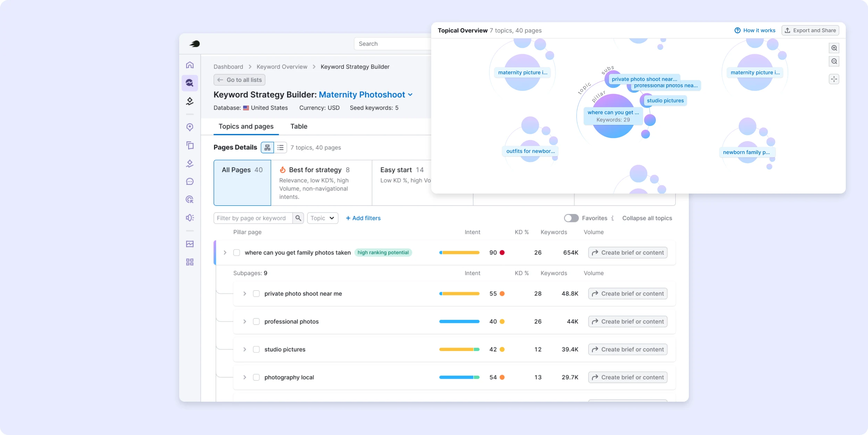Expand the 'private photo shoot near me' row
The image size is (868, 435).
[245, 293]
